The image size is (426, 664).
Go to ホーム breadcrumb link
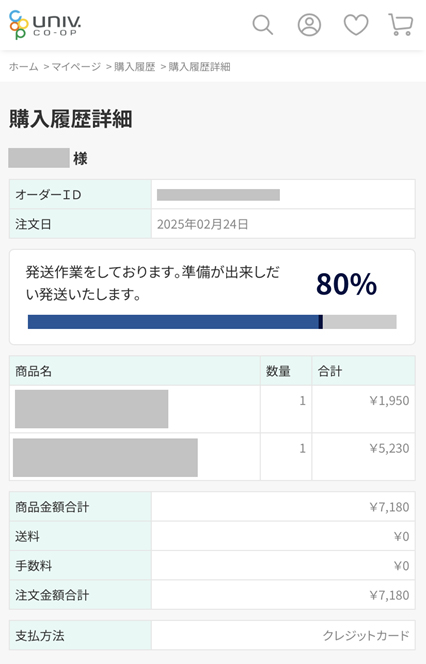pos(24,66)
